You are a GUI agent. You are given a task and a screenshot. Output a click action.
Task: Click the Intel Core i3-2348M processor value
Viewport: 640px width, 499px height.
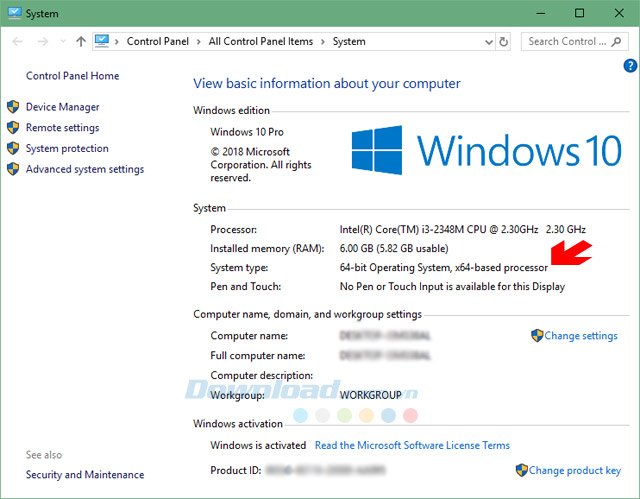pyautogui.click(x=462, y=229)
